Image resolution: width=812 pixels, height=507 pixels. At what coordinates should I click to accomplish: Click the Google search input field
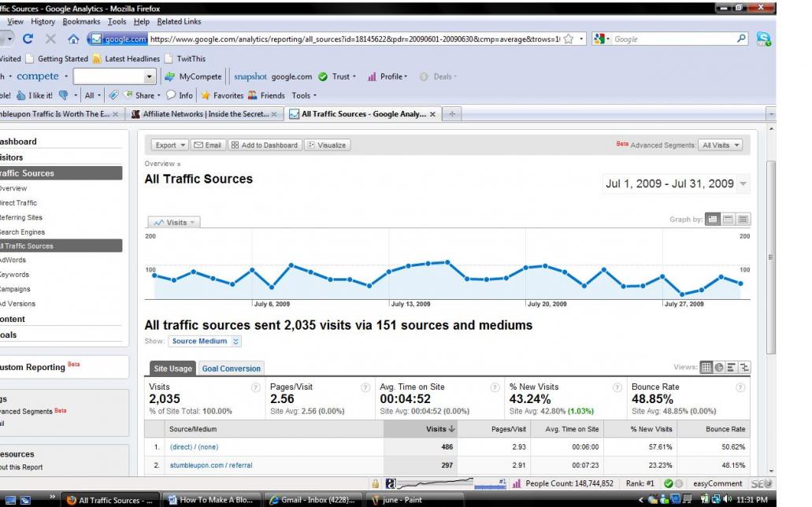pos(673,39)
